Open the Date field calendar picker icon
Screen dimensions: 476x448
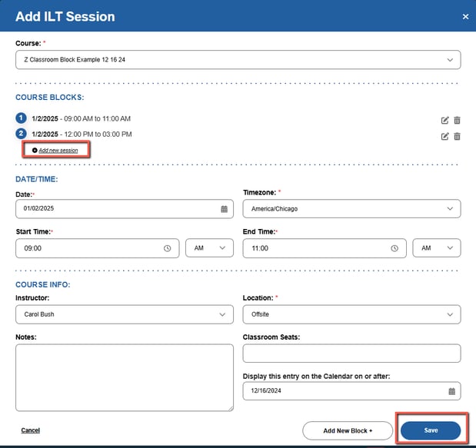pyautogui.click(x=224, y=209)
